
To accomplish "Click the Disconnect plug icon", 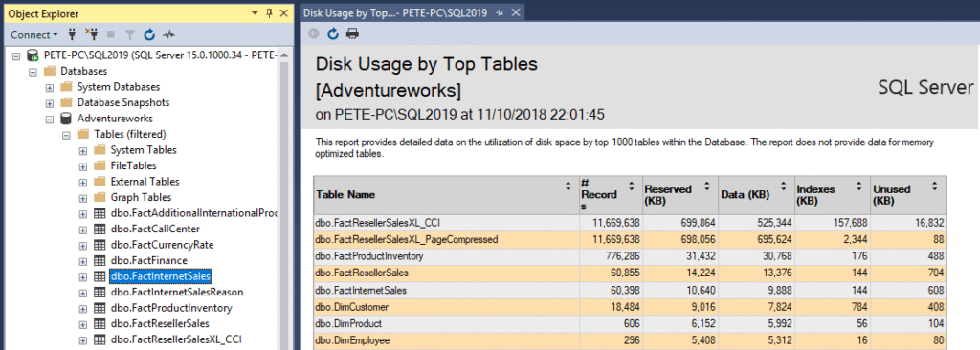I will [91, 35].
